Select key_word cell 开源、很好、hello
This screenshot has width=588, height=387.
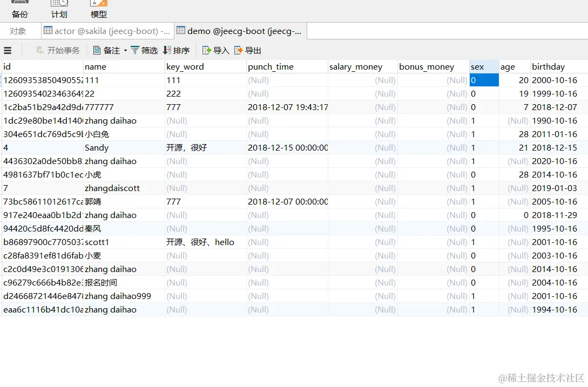pyautogui.click(x=206, y=242)
